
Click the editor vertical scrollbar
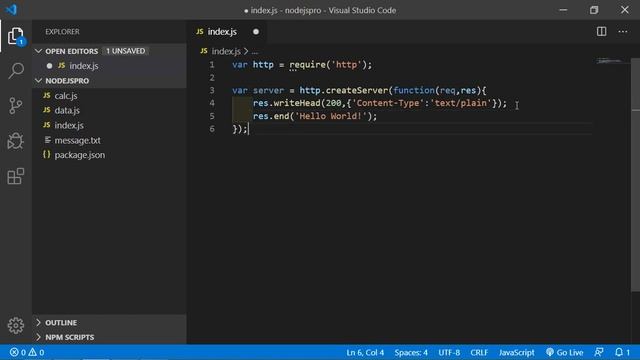pos(635,175)
